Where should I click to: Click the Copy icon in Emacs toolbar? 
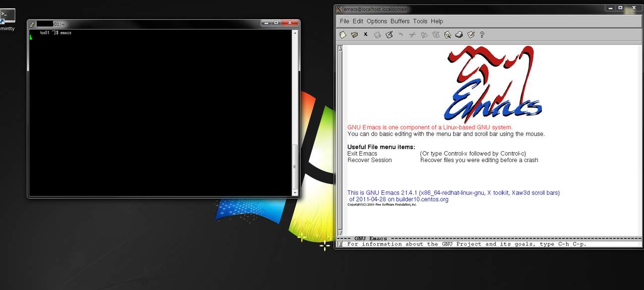coord(424,35)
